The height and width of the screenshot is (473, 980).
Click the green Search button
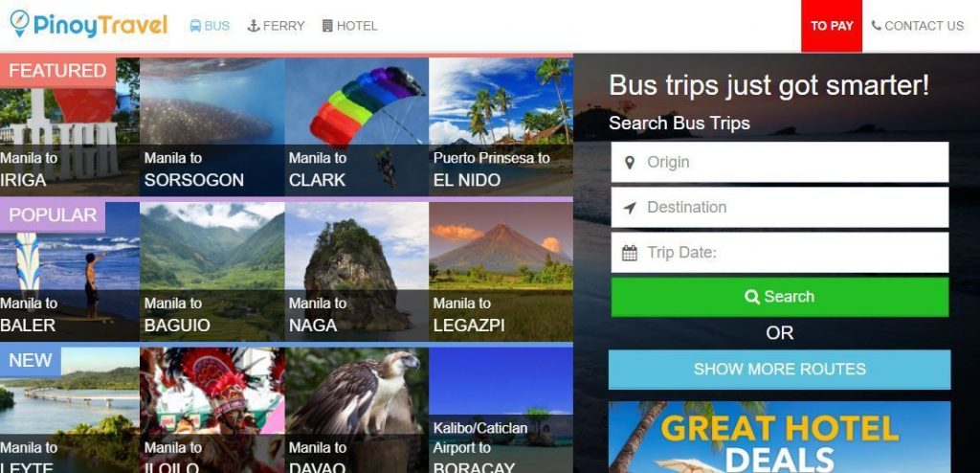point(779,297)
